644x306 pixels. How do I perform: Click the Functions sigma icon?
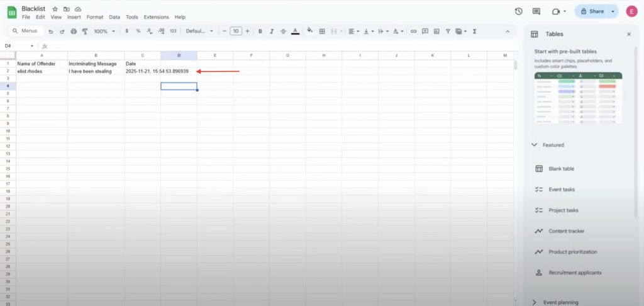point(474,31)
